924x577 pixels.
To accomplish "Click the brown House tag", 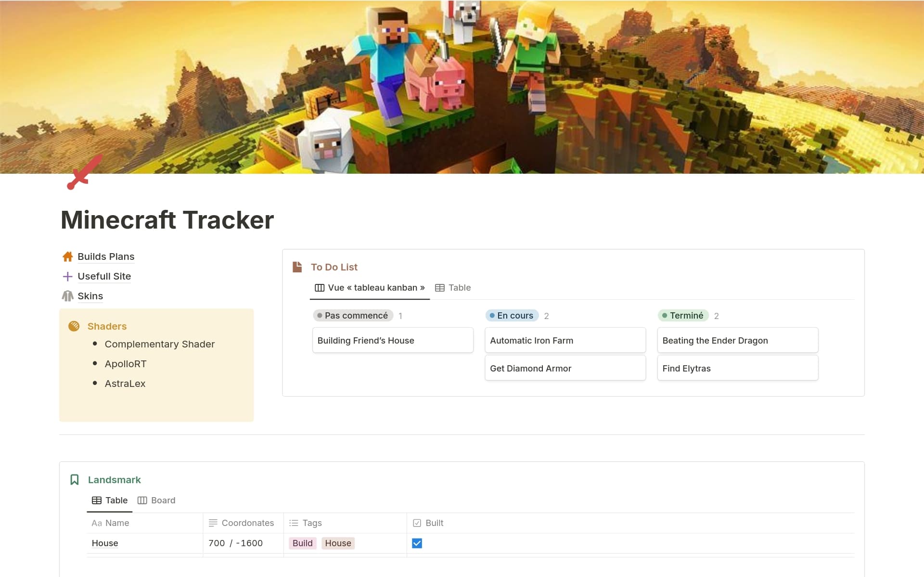I will point(338,543).
